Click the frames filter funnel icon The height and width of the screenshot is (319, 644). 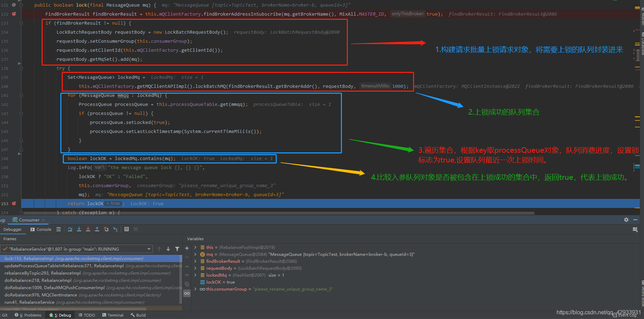coord(177,249)
